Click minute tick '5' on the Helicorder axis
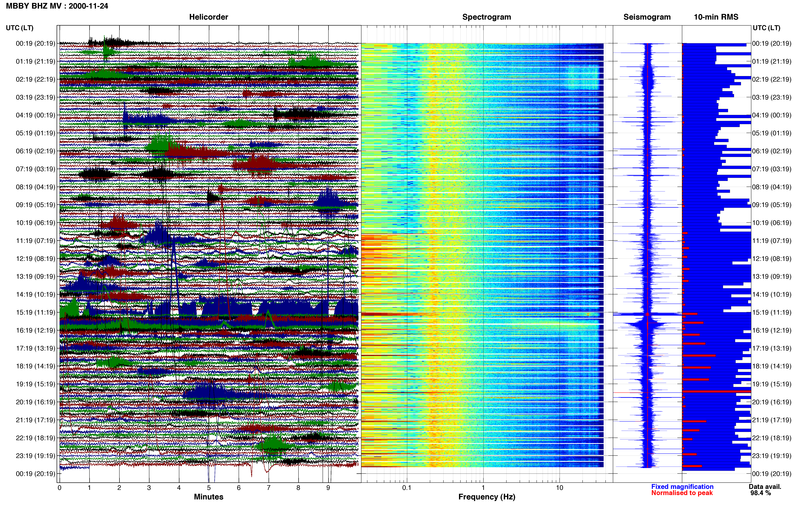Viewport: 812px width, 508px height. pos(209,487)
